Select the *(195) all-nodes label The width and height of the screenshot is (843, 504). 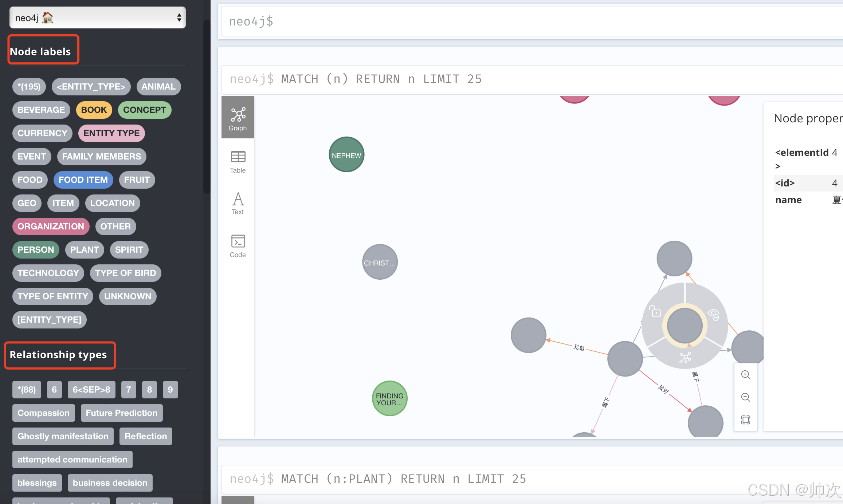point(29,87)
